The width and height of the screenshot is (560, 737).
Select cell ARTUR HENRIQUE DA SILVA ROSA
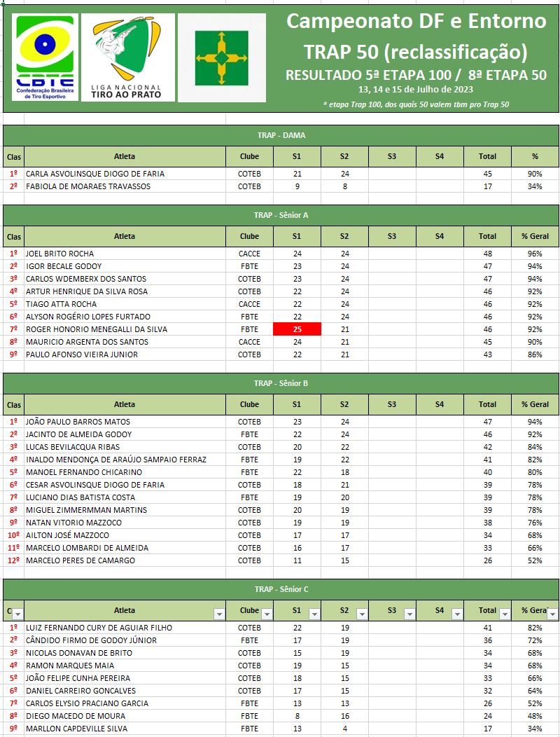tap(125, 291)
